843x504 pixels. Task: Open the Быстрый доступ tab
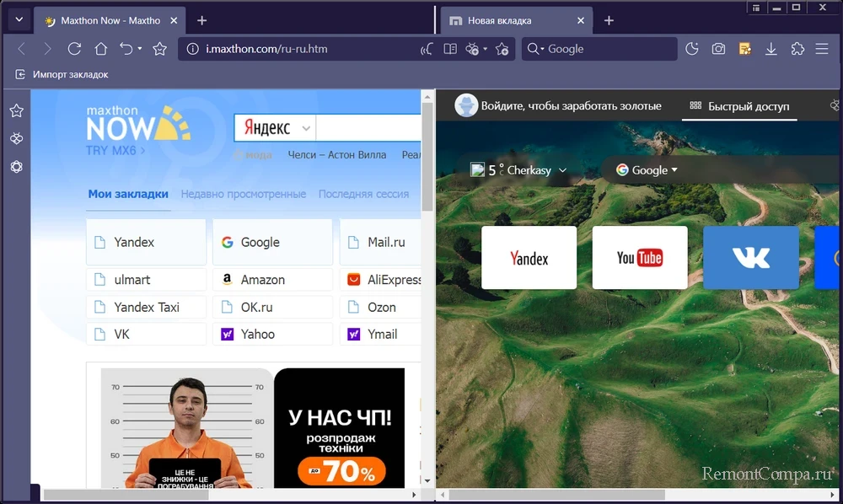[739, 106]
